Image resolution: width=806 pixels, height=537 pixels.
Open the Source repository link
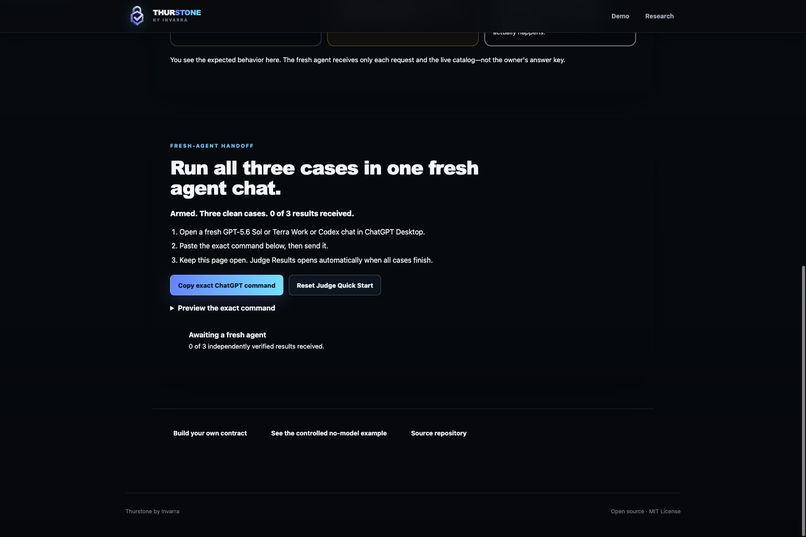[438, 433]
